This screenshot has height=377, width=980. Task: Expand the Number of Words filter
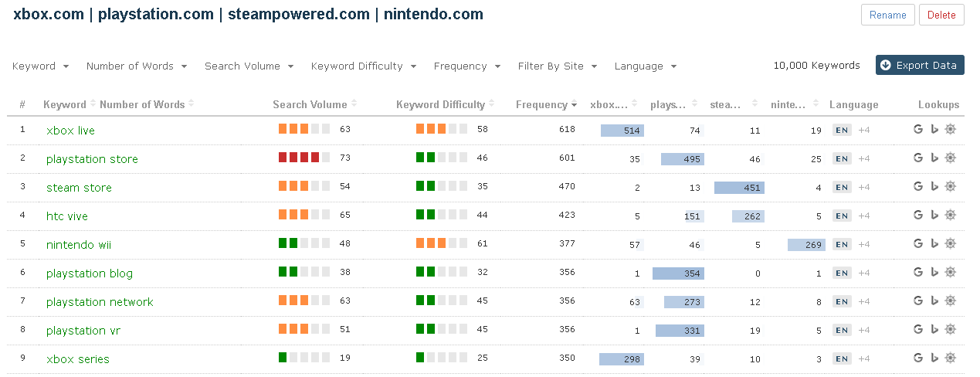(137, 66)
